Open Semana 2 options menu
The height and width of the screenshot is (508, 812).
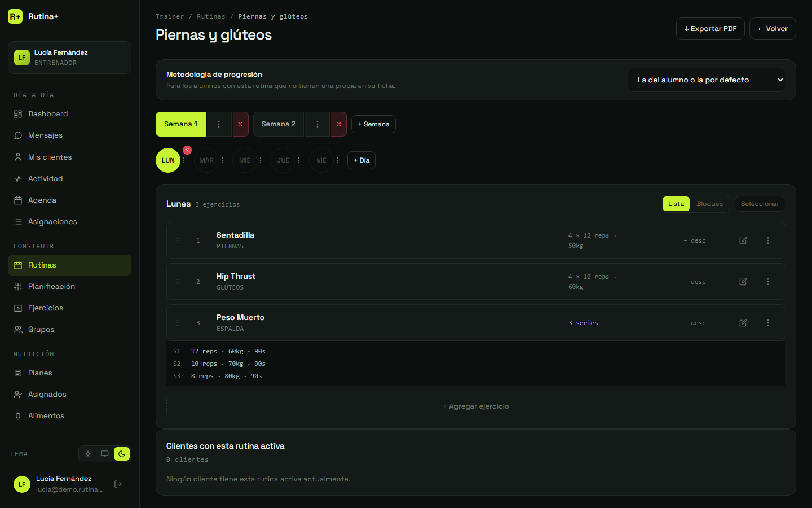pyautogui.click(x=317, y=124)
